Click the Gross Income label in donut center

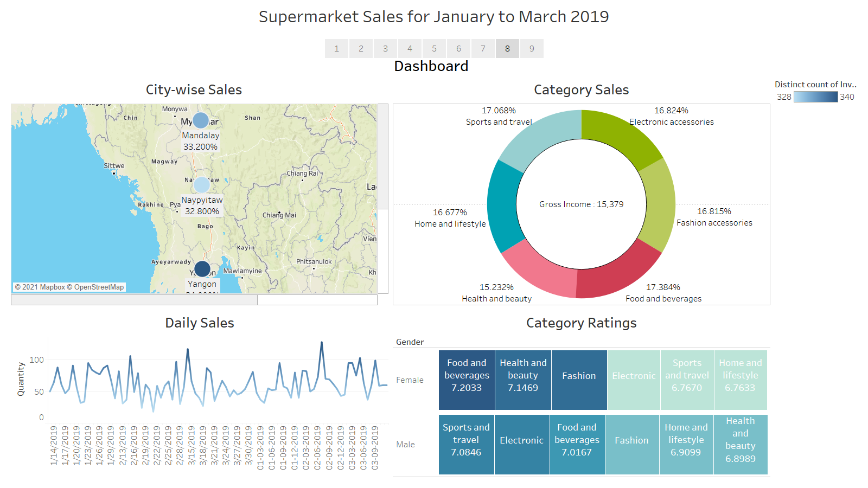(581, 204)
